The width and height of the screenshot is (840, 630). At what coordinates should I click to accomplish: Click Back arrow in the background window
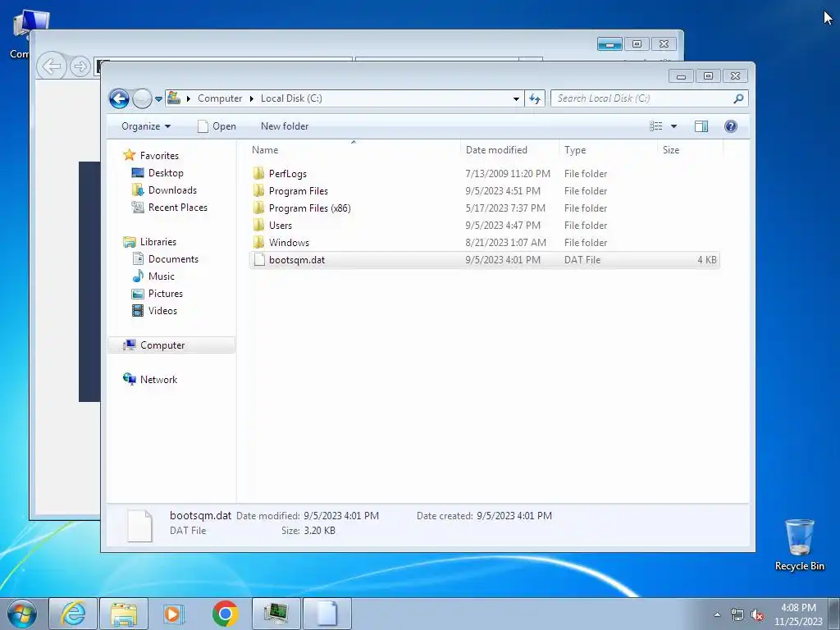pos(52,66)
